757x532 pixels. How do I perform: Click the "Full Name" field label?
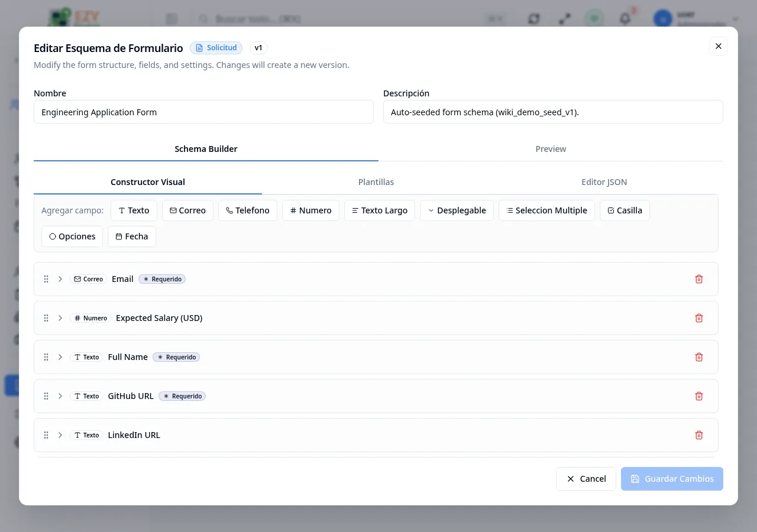pyautogui.click(x=128, y=357)
